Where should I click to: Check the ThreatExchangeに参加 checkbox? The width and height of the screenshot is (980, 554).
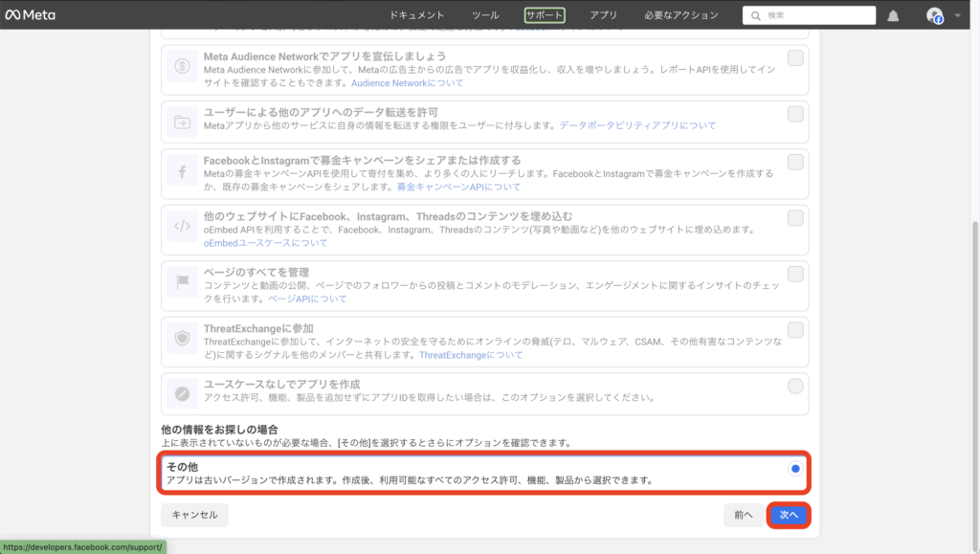795,330
